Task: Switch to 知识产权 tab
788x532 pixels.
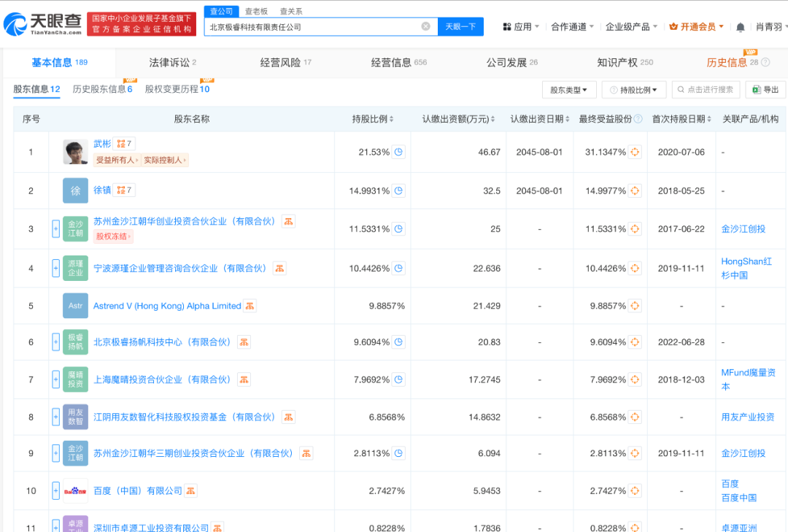Action: pos(625,62)
